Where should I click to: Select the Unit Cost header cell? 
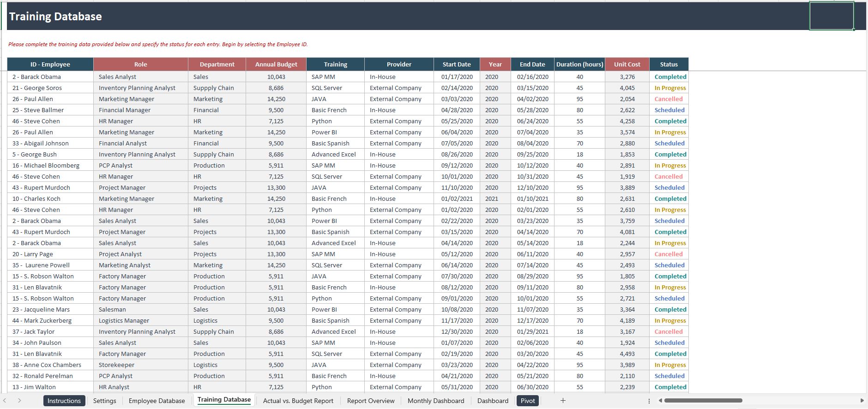627,64
